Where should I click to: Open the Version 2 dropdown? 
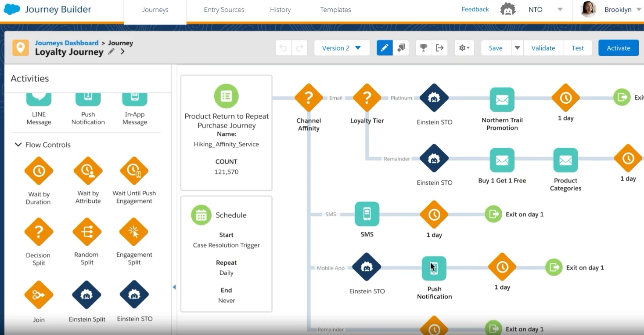pyautogui.click(x=342, y=48)
